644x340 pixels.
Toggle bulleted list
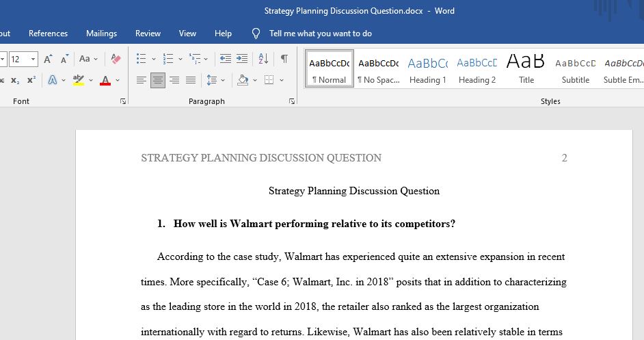click(x=142, y=59)
